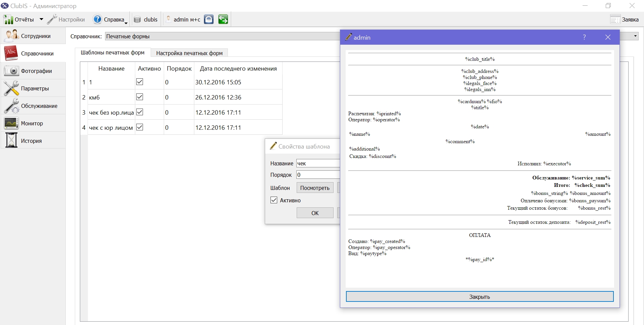Open Параметры tools icon in sidebar
Screen dimensions: 644x325
(11, 88)
